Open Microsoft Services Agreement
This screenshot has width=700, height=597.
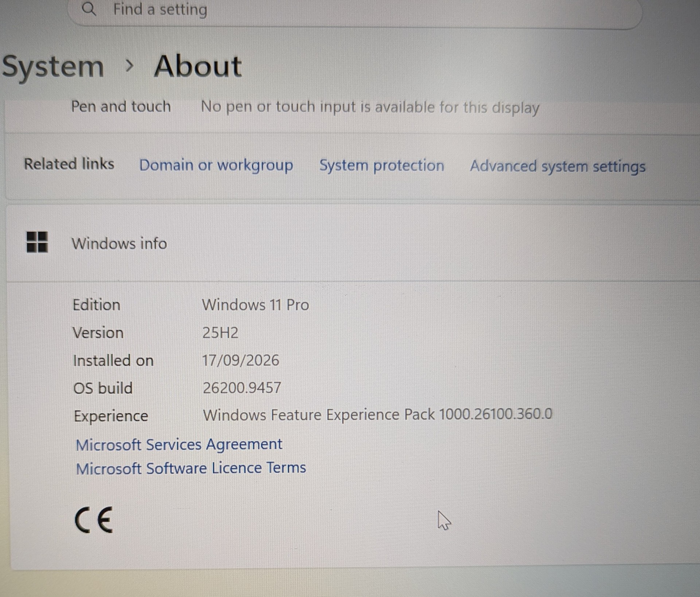tap(179, 445)
